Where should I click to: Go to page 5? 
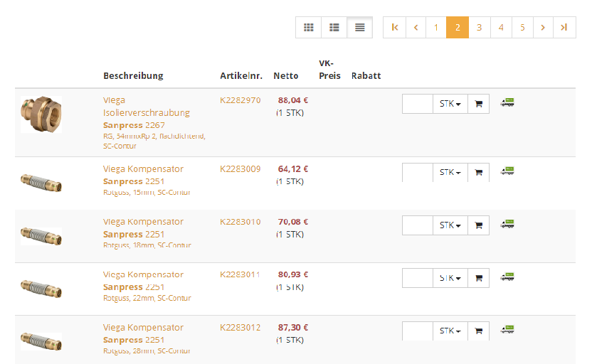coord(522,28)
